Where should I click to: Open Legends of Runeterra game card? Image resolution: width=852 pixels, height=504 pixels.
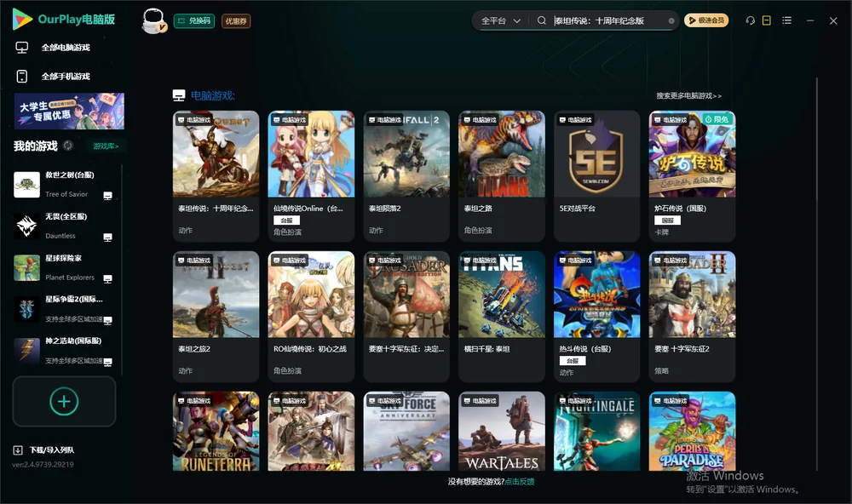click(x=216, y=432)
